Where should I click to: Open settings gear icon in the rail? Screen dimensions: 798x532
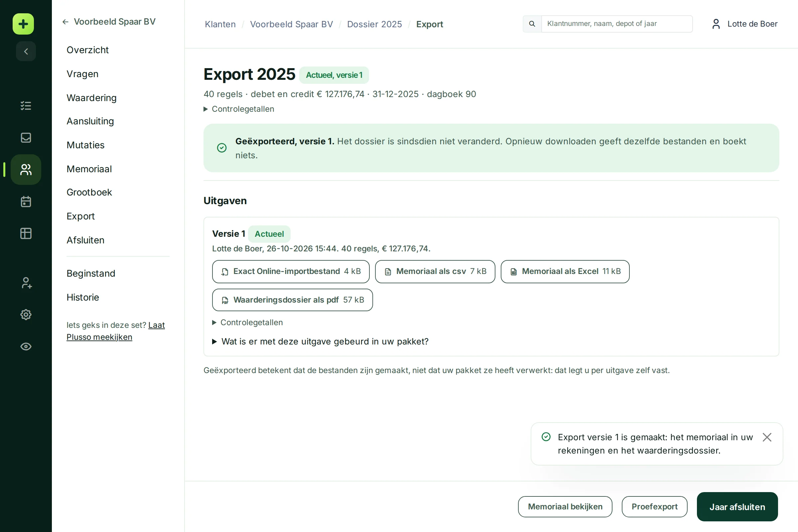26,315
